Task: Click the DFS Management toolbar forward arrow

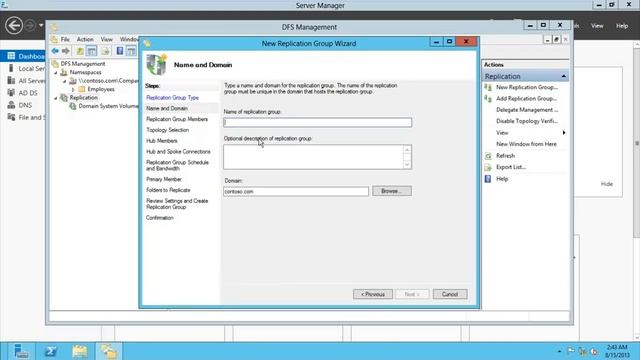Action: pyautogui.click(x=65, y=51)
